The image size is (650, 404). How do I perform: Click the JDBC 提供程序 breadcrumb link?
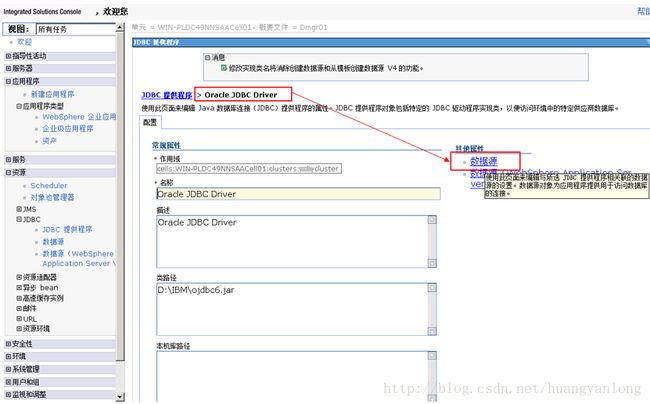(167, 95)
